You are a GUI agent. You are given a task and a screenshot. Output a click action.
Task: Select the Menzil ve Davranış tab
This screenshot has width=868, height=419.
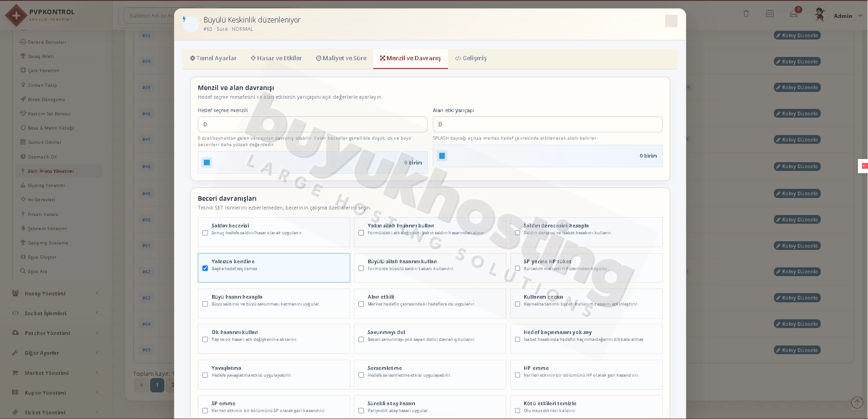coord(410,58)
